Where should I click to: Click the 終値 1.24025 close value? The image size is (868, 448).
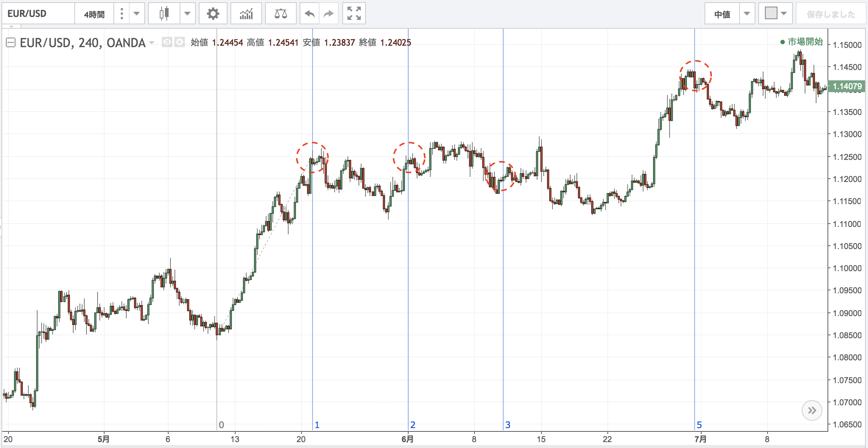tap(385, 43)
